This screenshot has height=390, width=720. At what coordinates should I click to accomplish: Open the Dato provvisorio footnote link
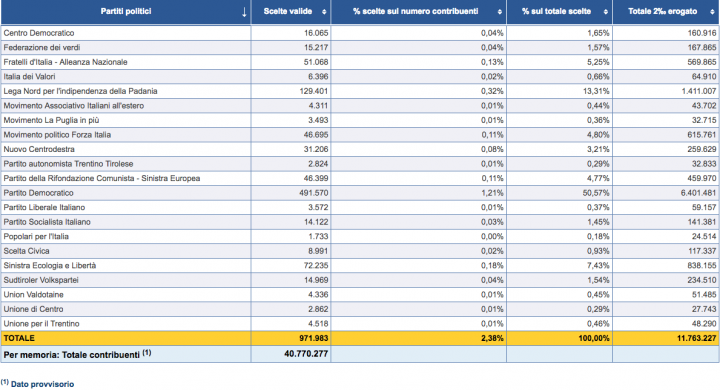(x=42, y=384)
